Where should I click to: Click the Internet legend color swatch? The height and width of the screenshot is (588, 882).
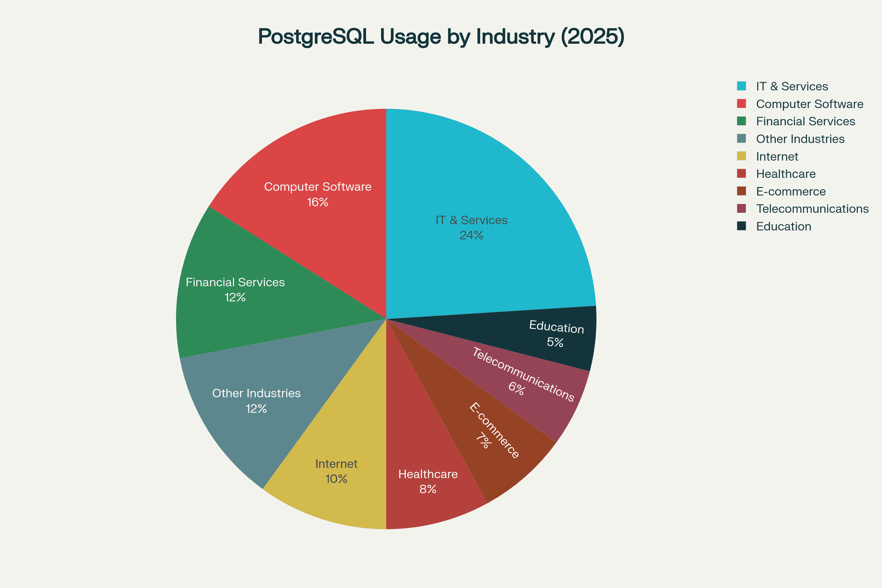coord(741,156)
